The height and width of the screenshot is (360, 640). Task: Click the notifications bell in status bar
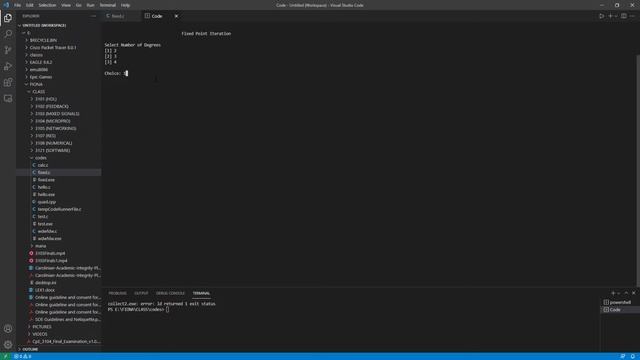tap(633, 356)
